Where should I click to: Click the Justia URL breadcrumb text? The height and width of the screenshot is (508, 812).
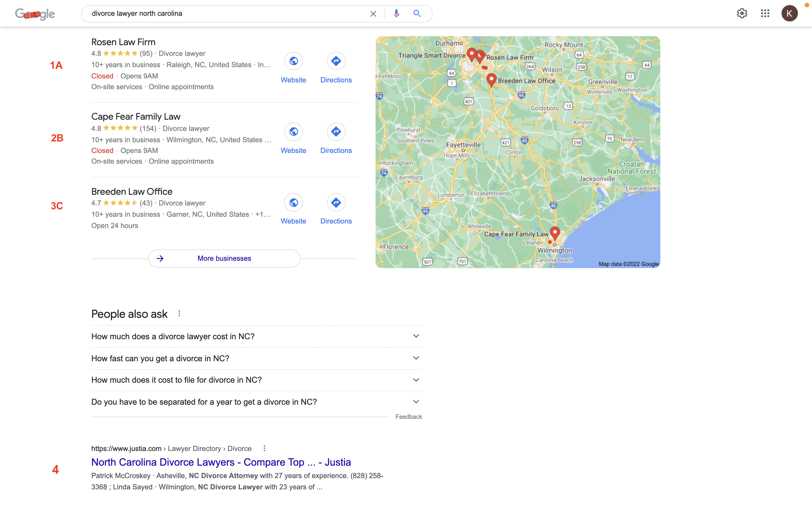171,448
